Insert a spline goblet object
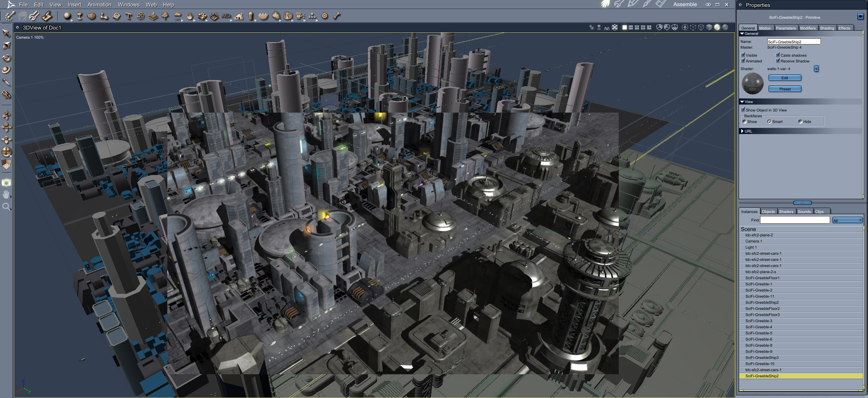This screenshot has width=868, height=398. point(80,16)
